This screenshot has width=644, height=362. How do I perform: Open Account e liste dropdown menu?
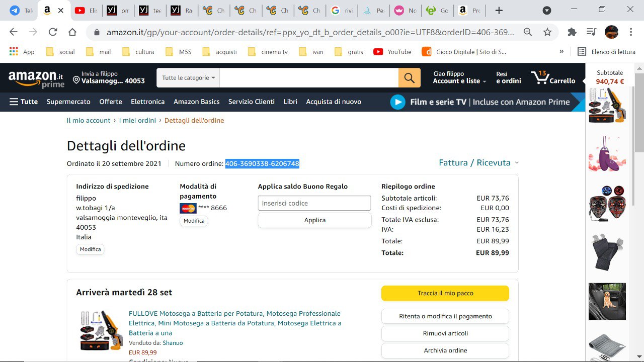coord(459,81)
